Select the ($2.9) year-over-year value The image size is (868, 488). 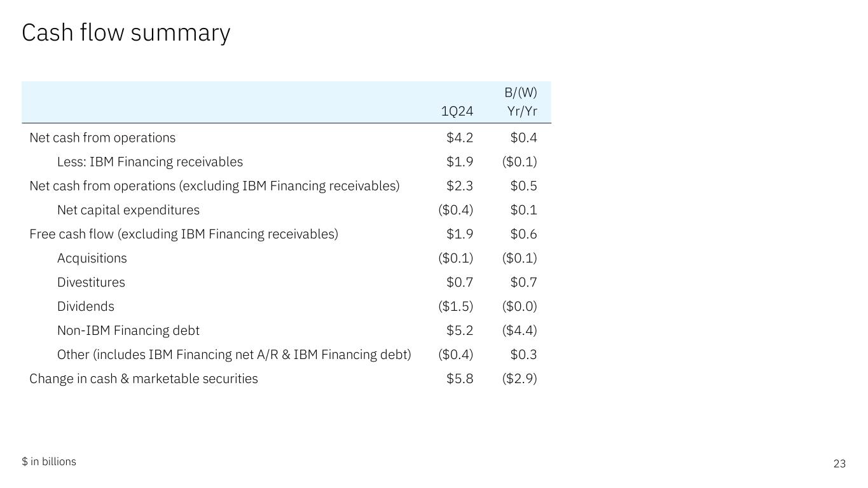click(x=520, y=379)
